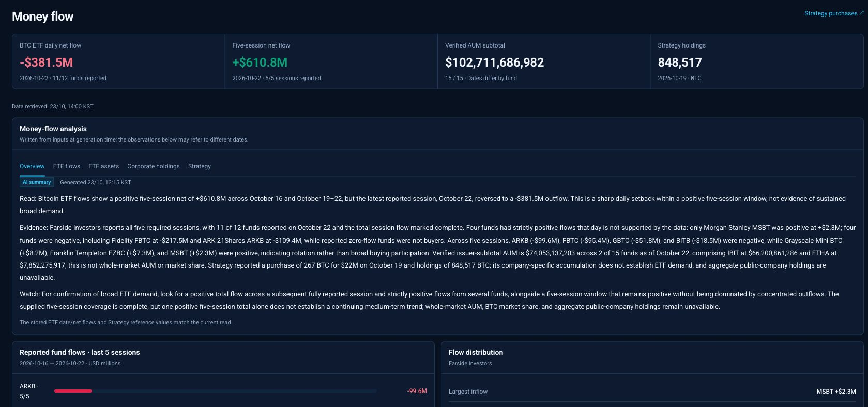
Task: Click 'Farside Investors' under Flow distribution
Action: click(x=470, y=364)
